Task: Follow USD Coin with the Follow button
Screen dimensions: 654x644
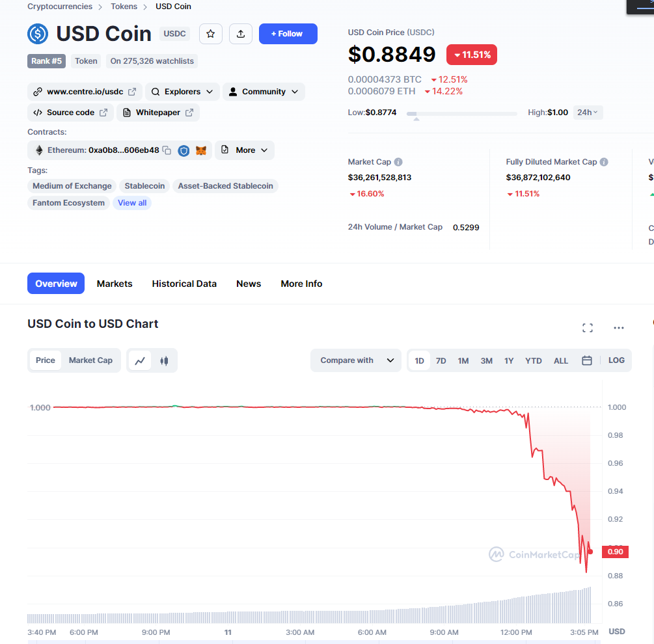Action: (288, 34)
